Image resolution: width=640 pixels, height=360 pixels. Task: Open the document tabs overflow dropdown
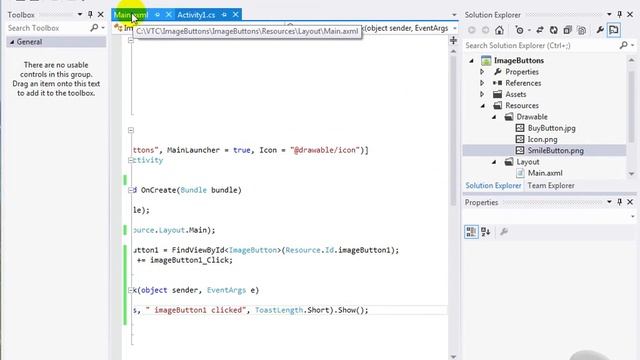454,15
